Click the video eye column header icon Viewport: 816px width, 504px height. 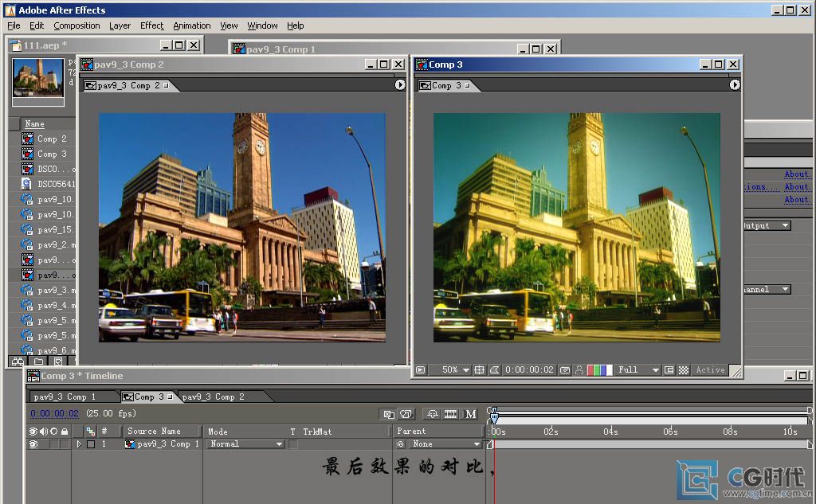33,432
